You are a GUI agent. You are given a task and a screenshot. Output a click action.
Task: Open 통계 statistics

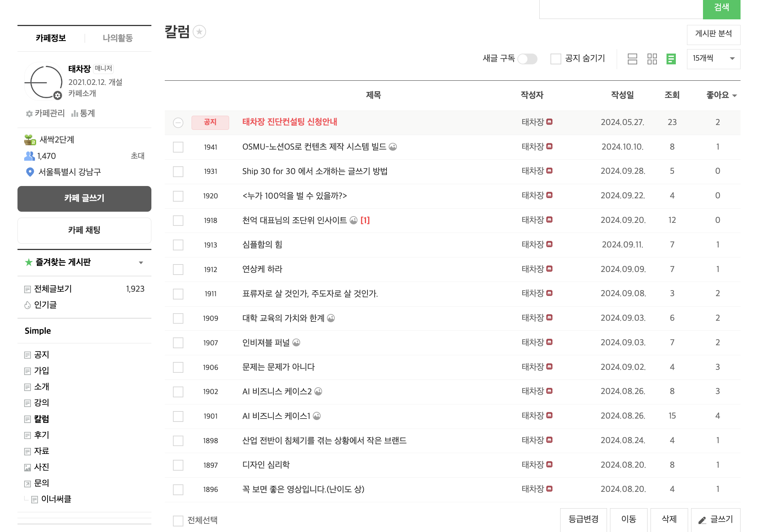[x=83, y=113]
